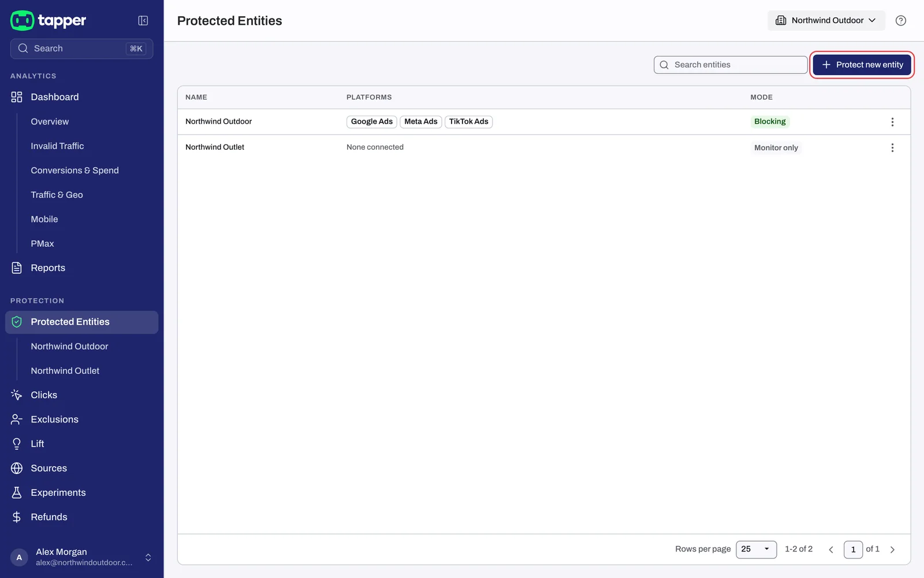924x578 pixels.
Task: Click the tapper logo
Action: pyautogui.click(x=49, y=20)
